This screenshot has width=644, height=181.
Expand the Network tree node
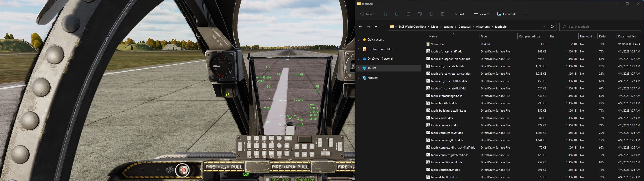click(x=359, y=78)
